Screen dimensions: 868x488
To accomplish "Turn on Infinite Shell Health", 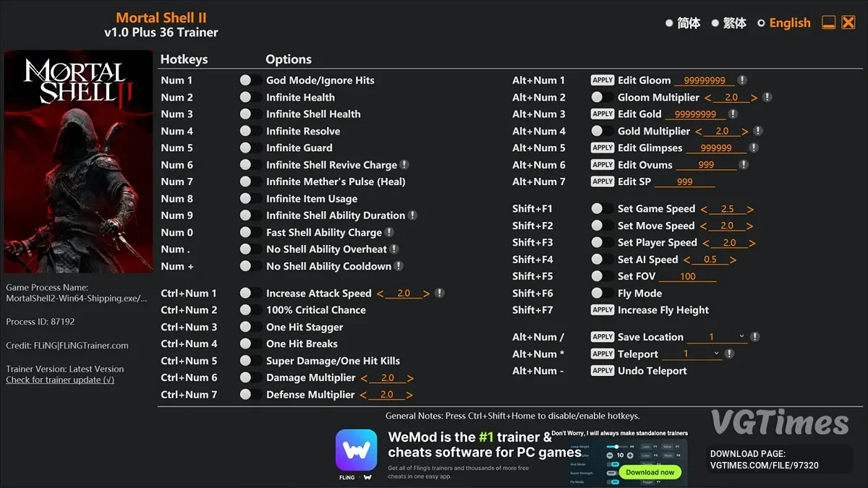I will [x=250, y=114].
